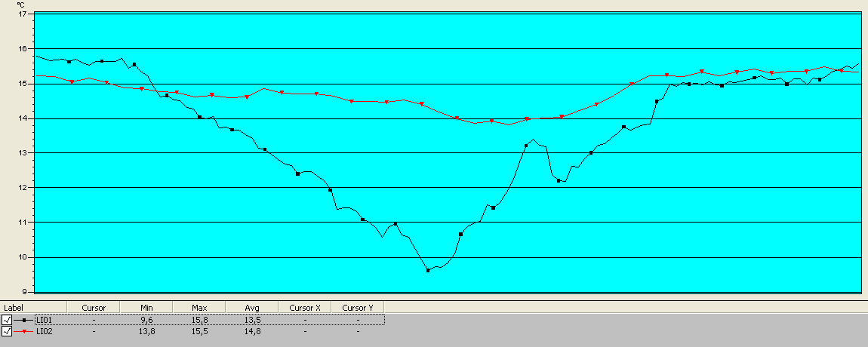Click the 10 y-axis tick label
This screenshot has width=868, height=347.
tap(23, 257)
